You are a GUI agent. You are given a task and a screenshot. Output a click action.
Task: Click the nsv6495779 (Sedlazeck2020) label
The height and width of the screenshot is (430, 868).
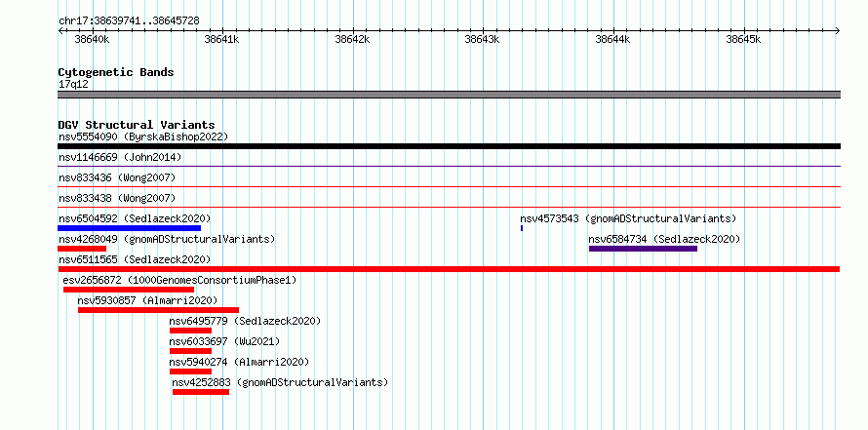point(245,321)
